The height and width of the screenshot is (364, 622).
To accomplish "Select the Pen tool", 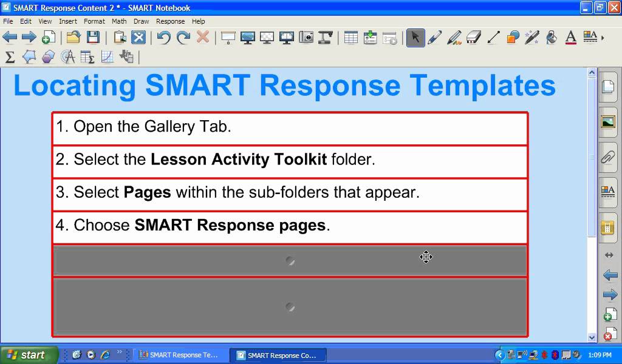I will point(435,38).
